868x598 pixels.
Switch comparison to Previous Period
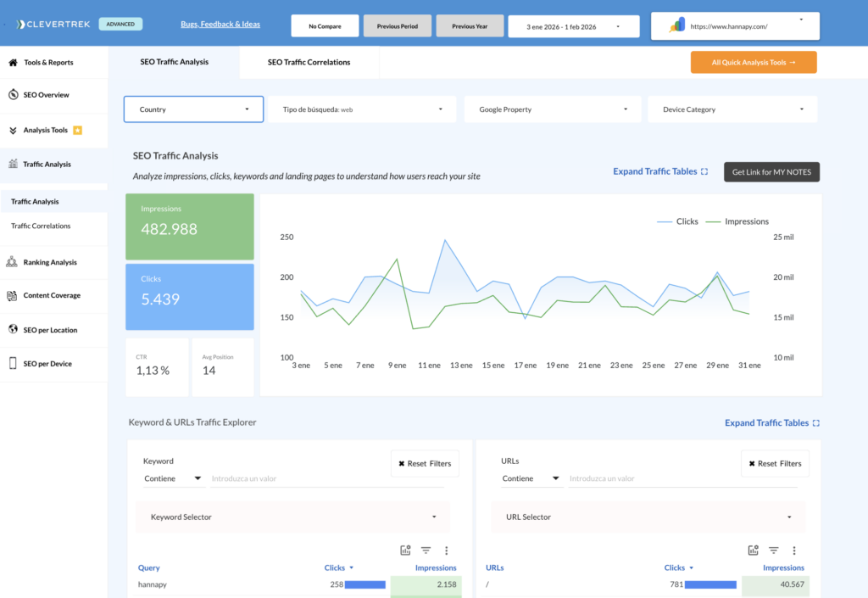[397, 26]
